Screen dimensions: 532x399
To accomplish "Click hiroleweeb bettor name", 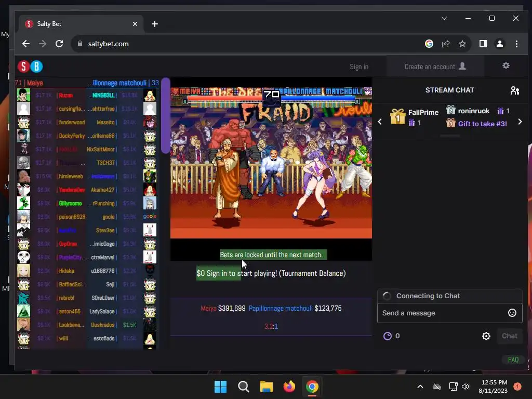I will [x=71, y=177].
